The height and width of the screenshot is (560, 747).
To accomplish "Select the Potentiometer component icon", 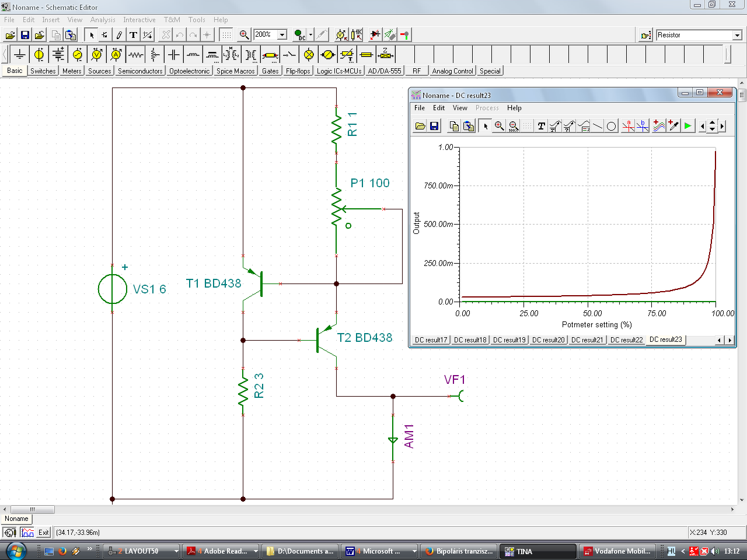I will coord(155,55).
